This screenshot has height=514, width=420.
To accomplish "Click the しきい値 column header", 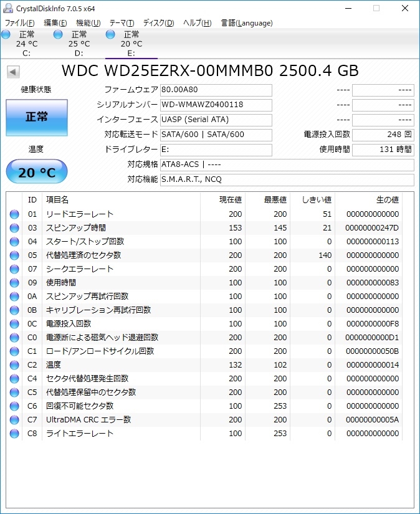I will [x=312, y=199].
